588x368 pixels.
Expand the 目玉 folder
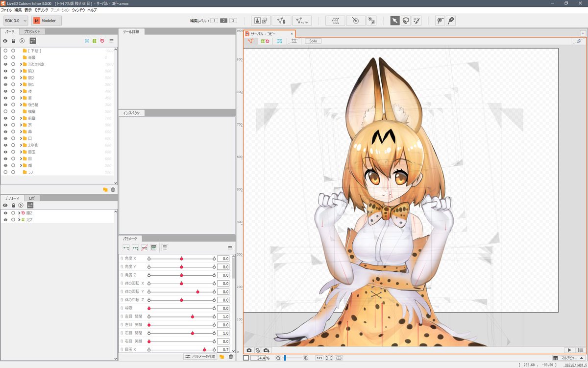click(21, 152)
